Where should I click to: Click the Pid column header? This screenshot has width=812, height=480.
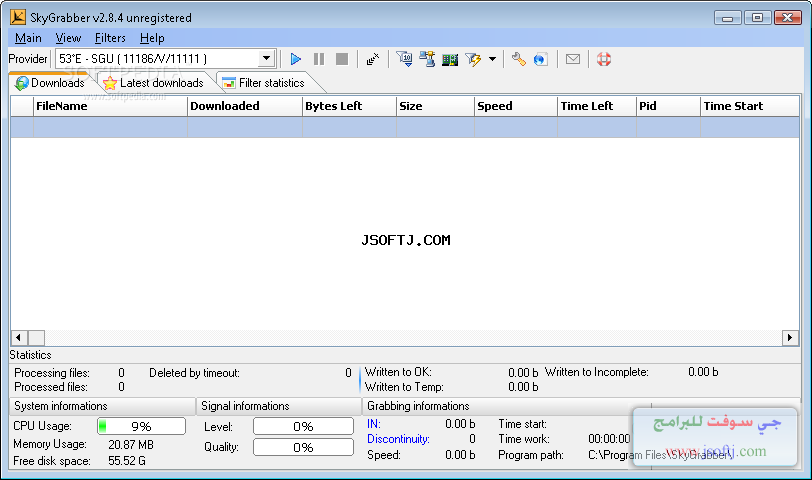(668, 106)
